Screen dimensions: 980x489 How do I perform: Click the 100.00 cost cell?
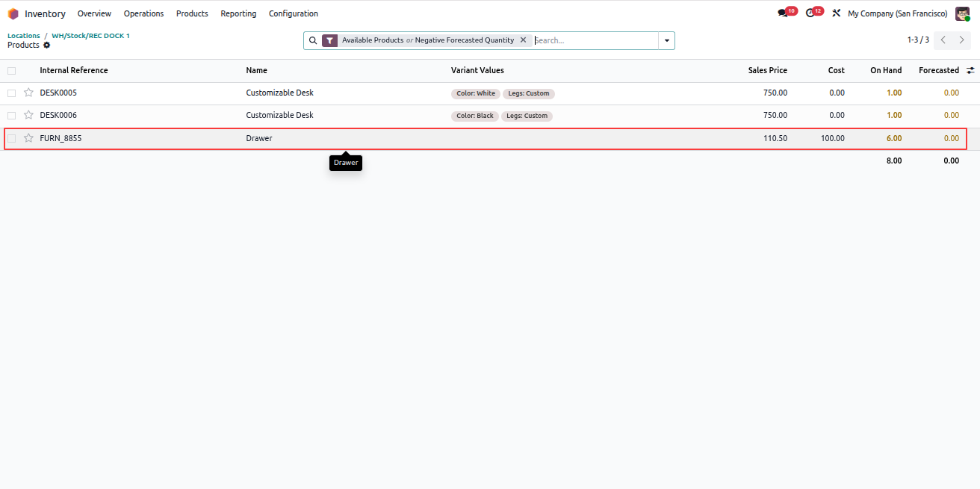(833, 138)
